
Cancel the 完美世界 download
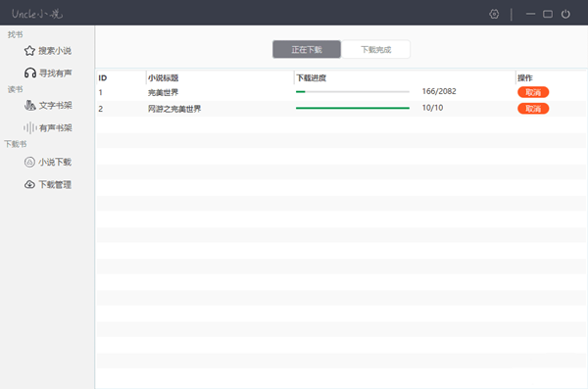coord(533,92)
